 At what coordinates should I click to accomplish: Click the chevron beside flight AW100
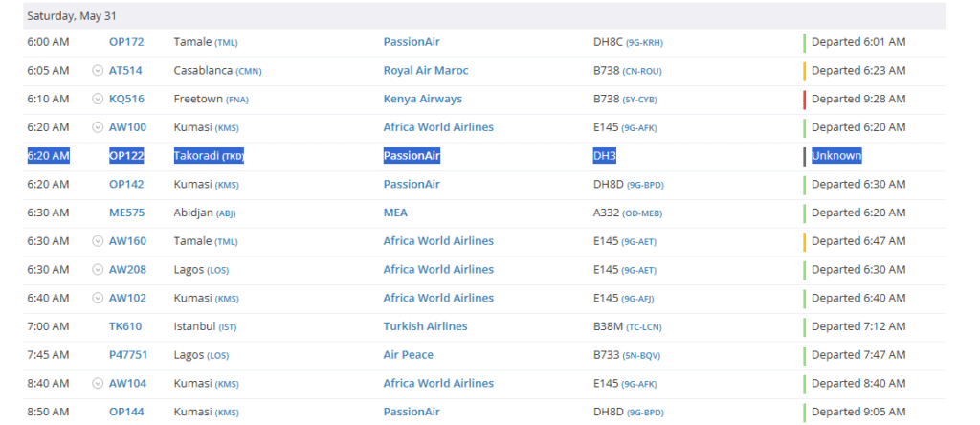point(98,127)
